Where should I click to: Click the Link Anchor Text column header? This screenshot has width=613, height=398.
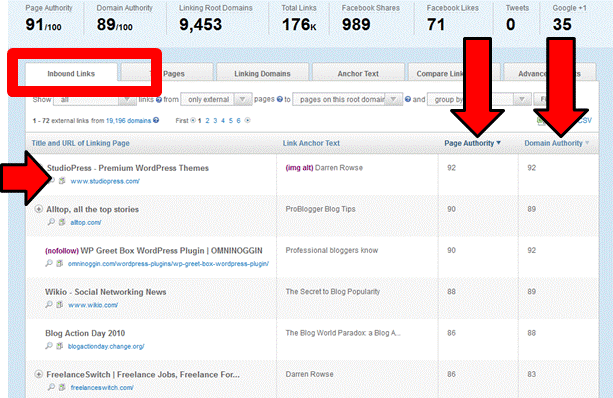click(x=311, y=143)
